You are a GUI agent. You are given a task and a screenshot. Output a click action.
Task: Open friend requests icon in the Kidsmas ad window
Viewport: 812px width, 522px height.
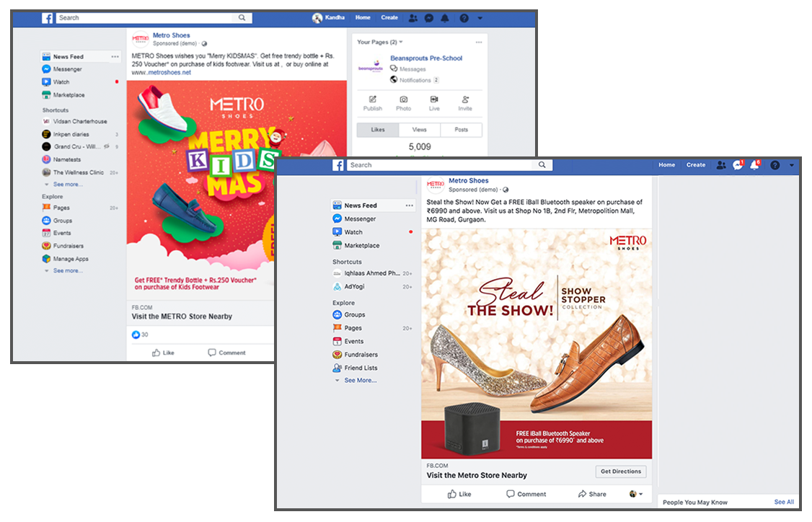(x=412, y=18)
